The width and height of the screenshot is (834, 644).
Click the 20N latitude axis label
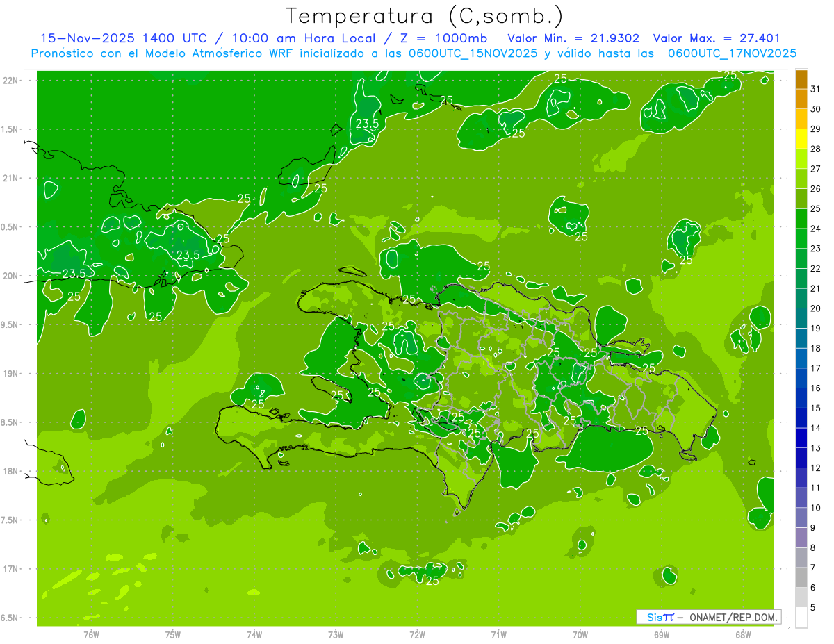tap(12, 276)
